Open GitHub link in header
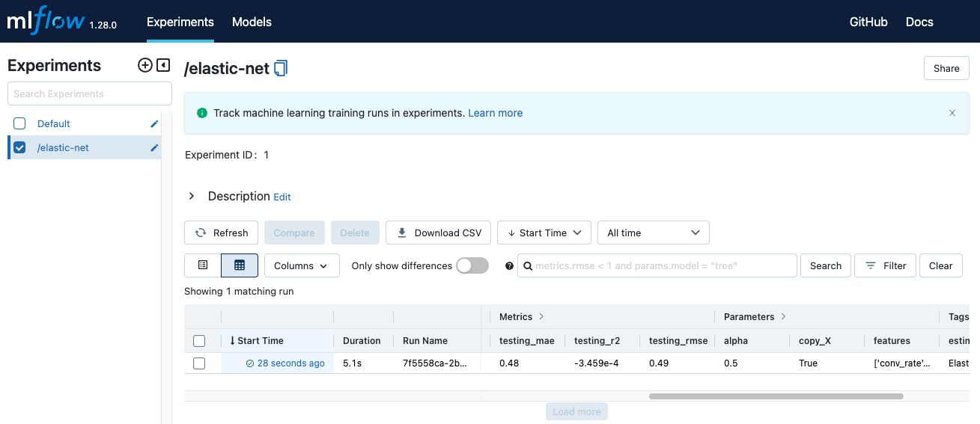 [868, 22]
